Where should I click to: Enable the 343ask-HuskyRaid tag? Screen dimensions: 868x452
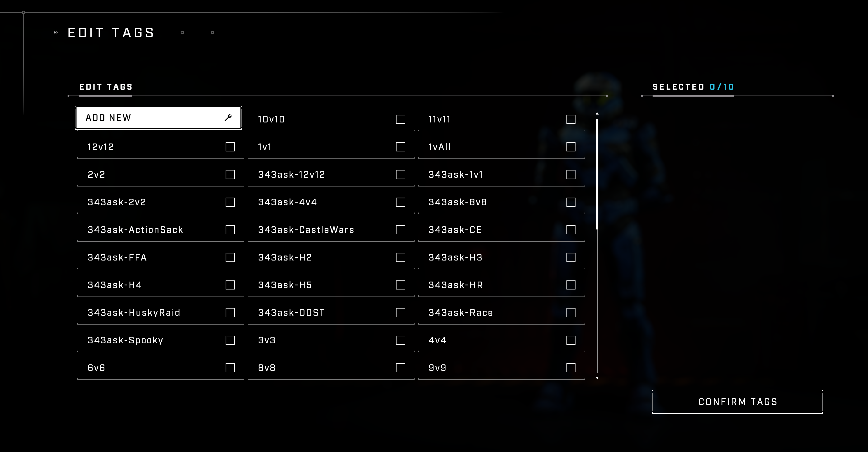click(x=230, y=312)
